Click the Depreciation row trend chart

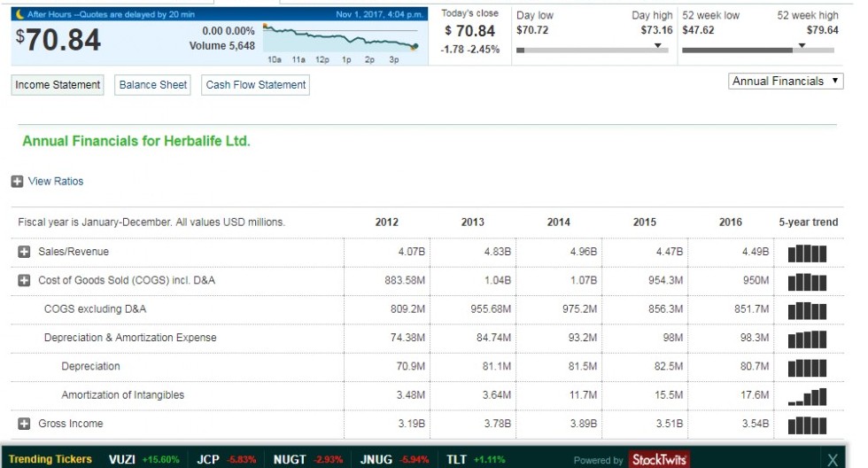click(x=807, y=368)
